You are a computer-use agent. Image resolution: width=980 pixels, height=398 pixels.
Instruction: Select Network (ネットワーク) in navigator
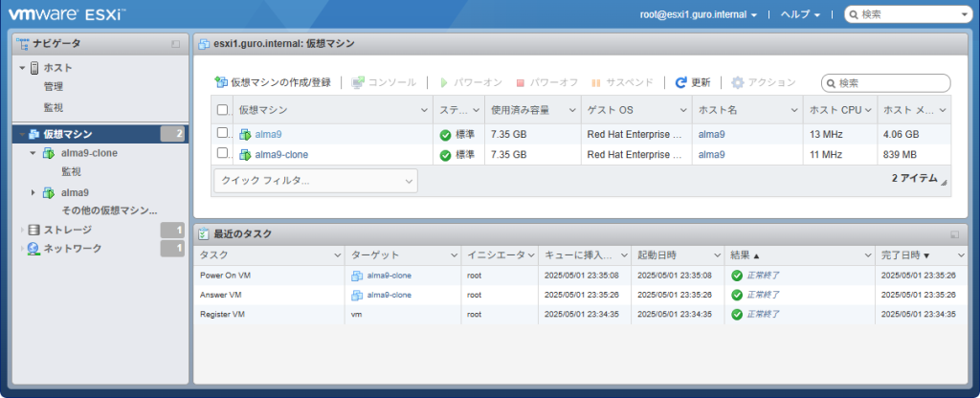pyautogui.click(x=73, y=249)
